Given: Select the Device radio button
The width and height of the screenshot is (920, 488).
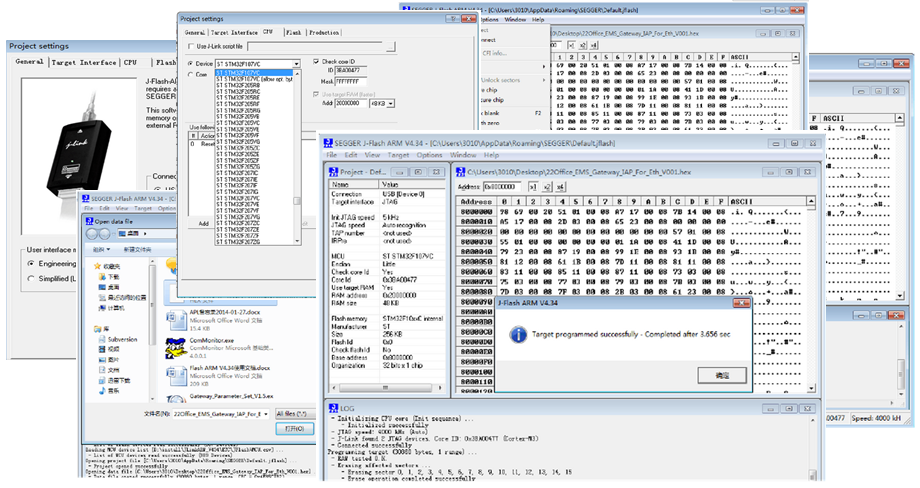Looking at the screenshot, I should pos(191,63).
